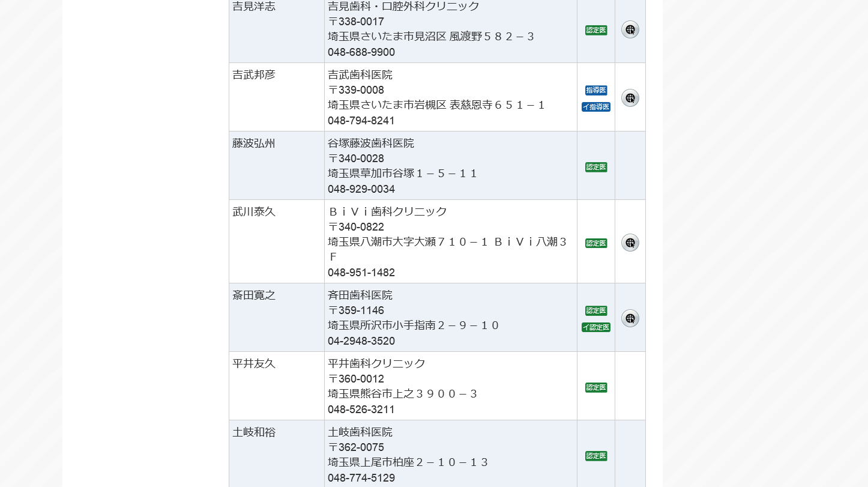Viewport: 868px width, 487px height.
Task: Click phone number 04-2948-3520
Action: point(361,341)
